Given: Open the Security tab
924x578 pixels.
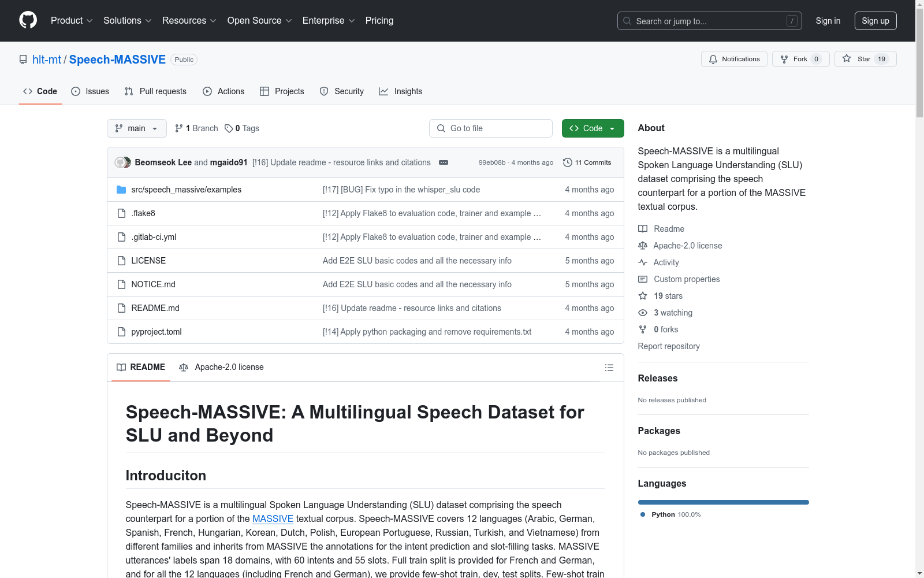Looking at the screenshot, I should (x=342, y=91).
